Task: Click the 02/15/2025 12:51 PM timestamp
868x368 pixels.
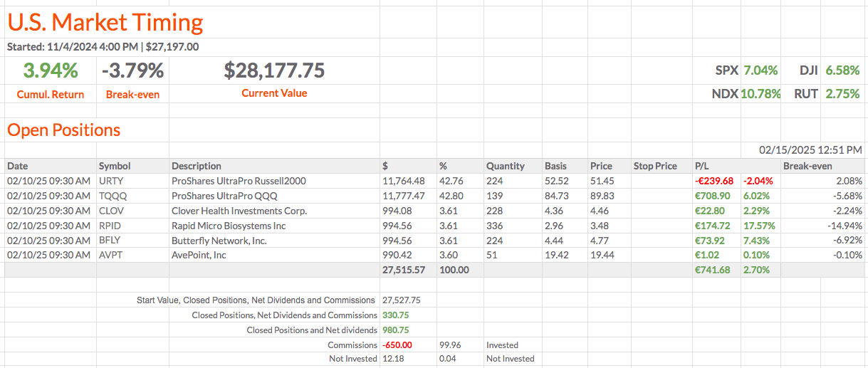Action: [810, 150]
